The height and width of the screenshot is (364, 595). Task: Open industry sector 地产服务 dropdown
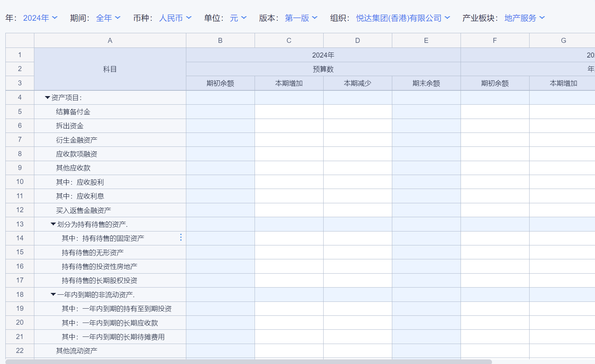pos(524,18)
